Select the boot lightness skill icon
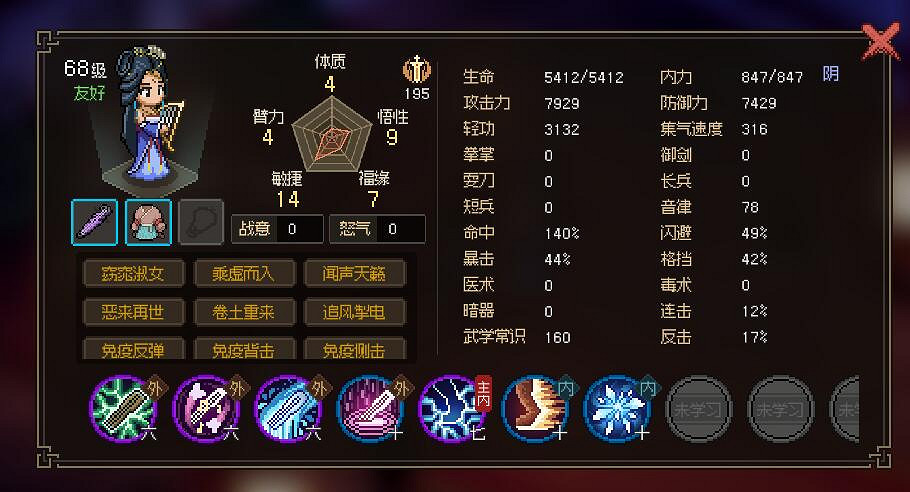Screen dimensions: 910x492 [x=534, y=408]
